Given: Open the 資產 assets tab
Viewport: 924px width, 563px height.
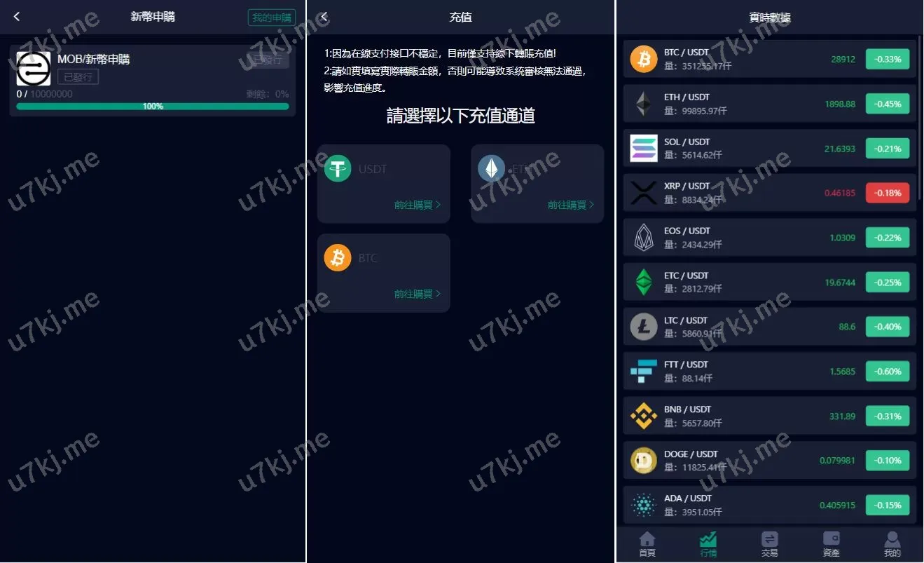Looking at the screenshot, I should coord(831,544).
